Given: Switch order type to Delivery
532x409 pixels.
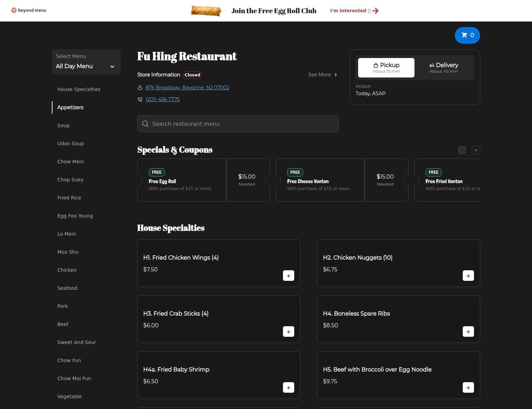Looking at the screenshot, I should 443,68.
